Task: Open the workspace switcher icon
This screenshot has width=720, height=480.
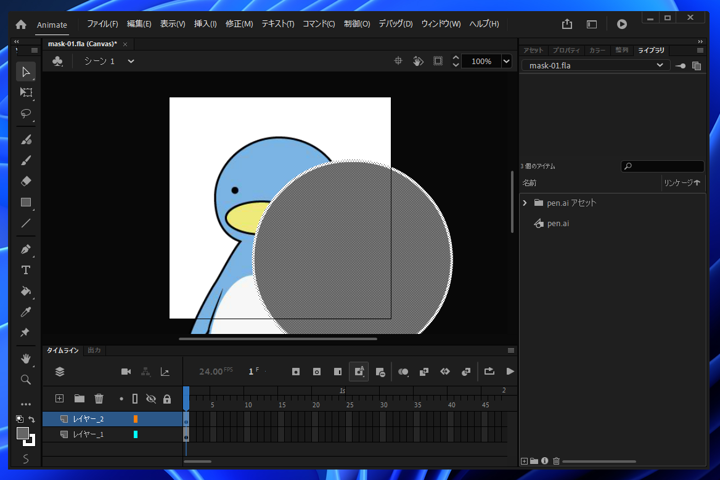Action: point(592,24)
